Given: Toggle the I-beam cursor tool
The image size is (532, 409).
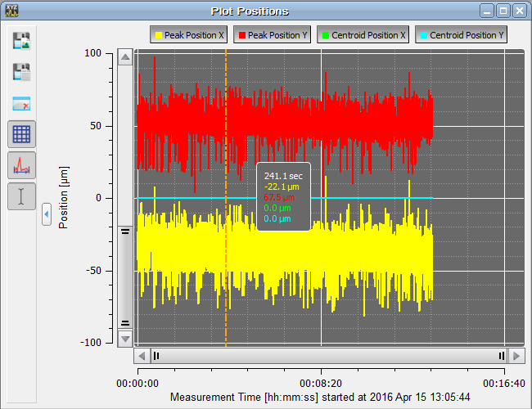Looking at the screenshot, I should pyautogui.click(x=21, y=196).
